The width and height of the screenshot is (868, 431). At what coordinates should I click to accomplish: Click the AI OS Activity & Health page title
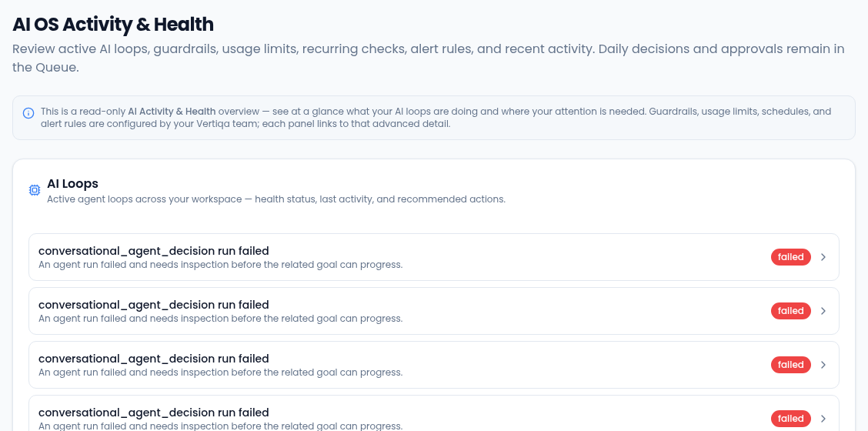click(x=113, y=25)
